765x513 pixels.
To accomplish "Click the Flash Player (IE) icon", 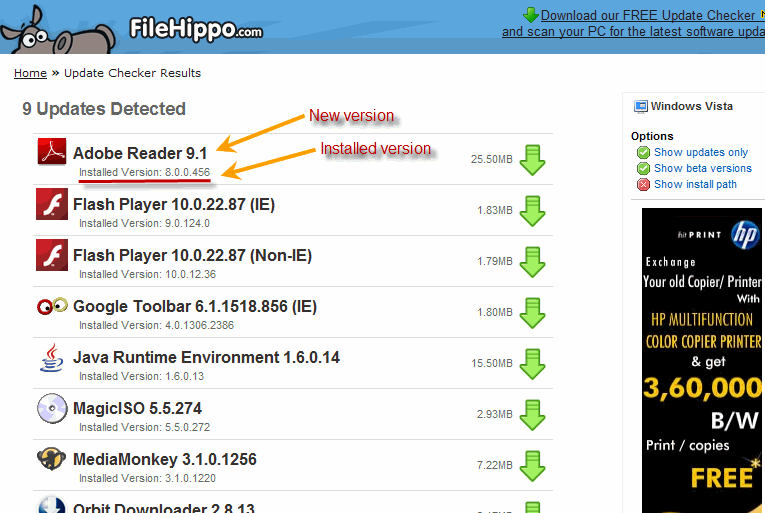I will click(52, 204).
